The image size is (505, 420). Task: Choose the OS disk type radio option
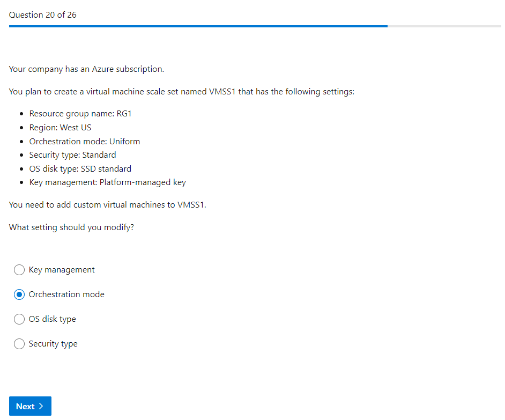pos(19,319)
